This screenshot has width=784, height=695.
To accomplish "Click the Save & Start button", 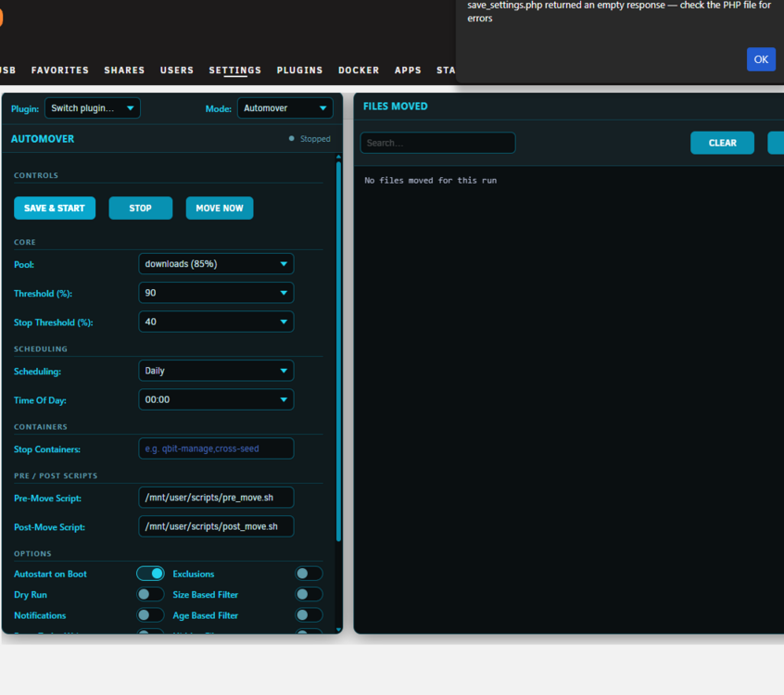I will pos(55,208).
